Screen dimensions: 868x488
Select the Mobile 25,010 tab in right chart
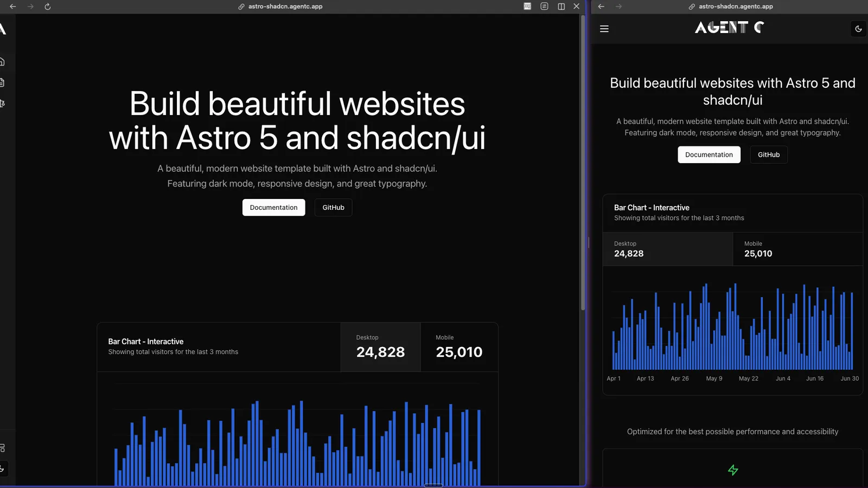pyautogui.click(x=797, y=249)
